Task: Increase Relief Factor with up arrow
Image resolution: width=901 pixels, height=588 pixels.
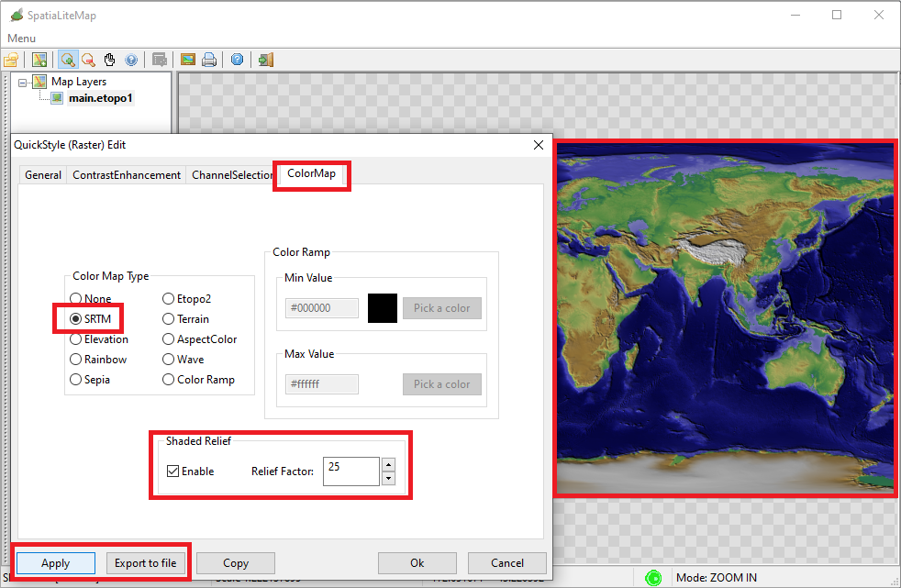Action: [x=389, y=464]
